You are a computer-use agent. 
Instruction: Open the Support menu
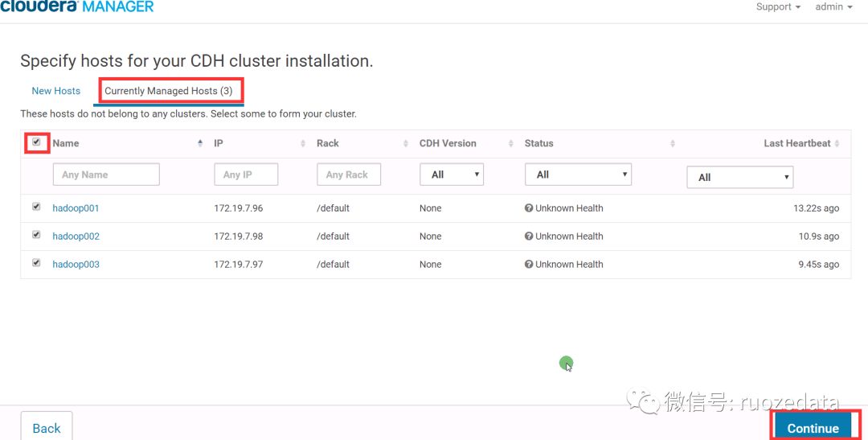[778, 6]
